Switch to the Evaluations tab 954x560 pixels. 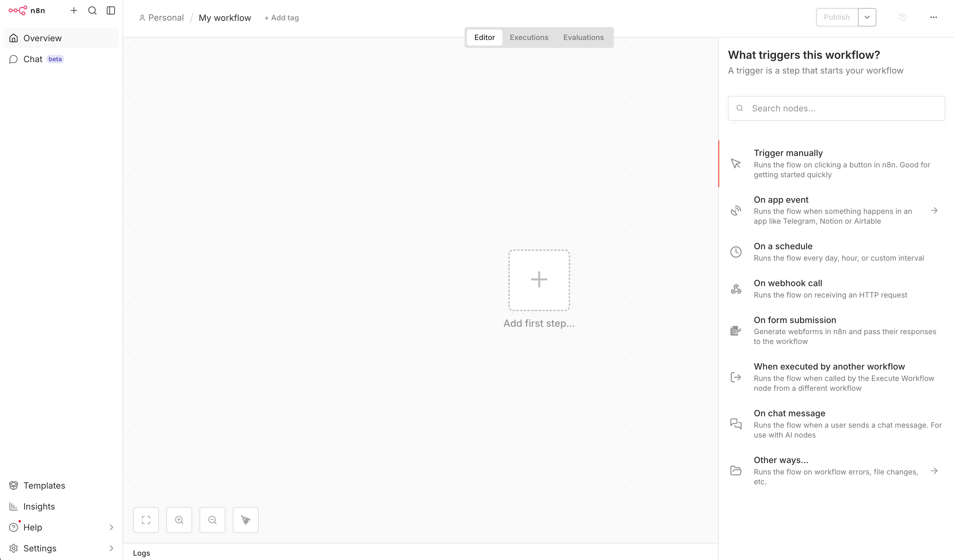pyautogui.click(x=583, y=38)
